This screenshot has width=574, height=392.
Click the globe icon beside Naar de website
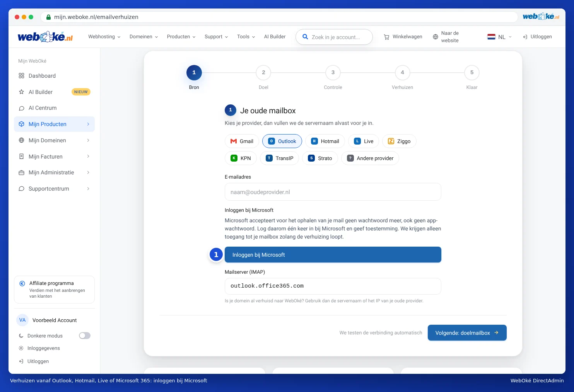[436, 37]
